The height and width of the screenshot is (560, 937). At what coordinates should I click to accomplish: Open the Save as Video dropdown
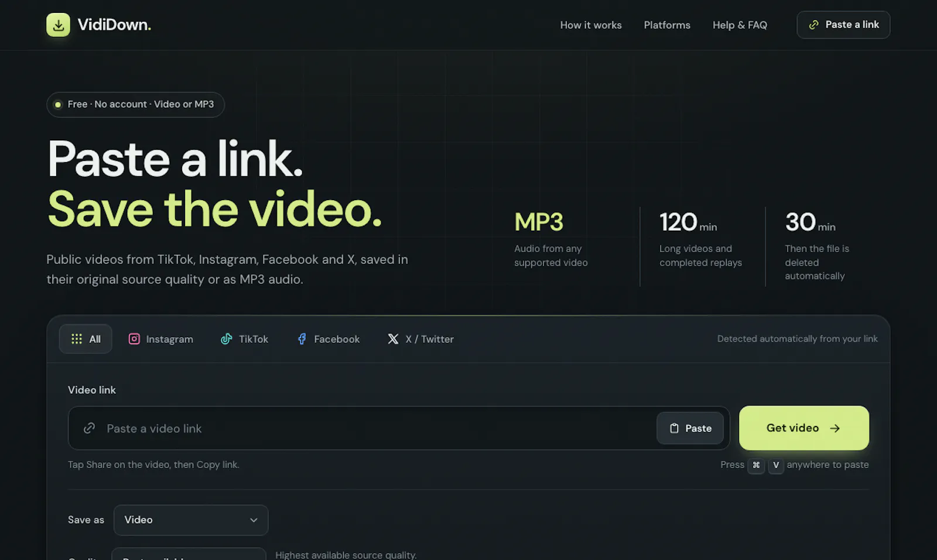click(x=191, y=520)
